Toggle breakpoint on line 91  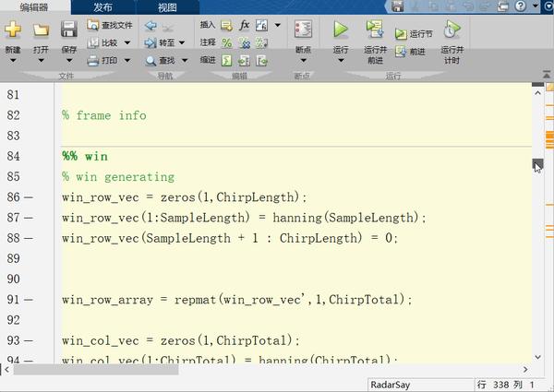tap(29, 300)
